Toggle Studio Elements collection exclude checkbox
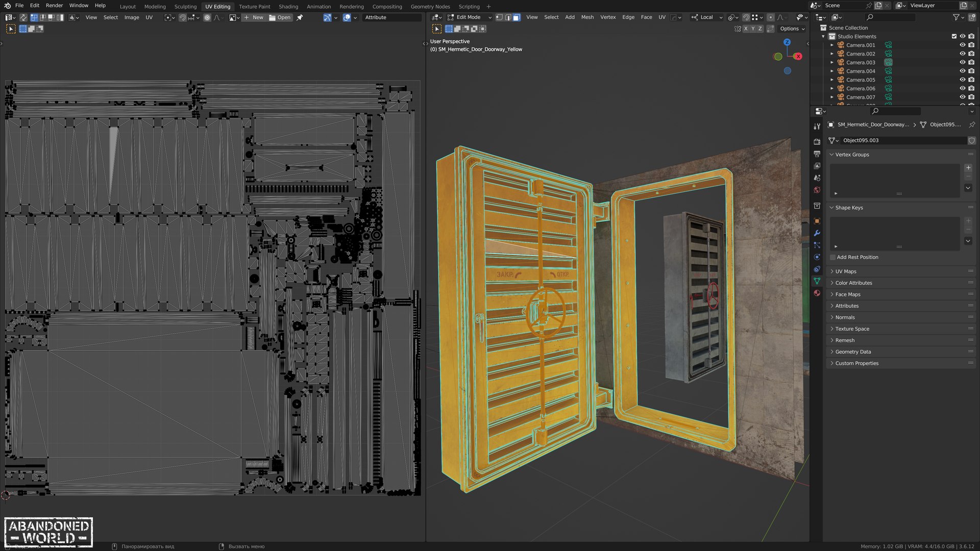The image size is (980, 551). (x=954, y=37)
